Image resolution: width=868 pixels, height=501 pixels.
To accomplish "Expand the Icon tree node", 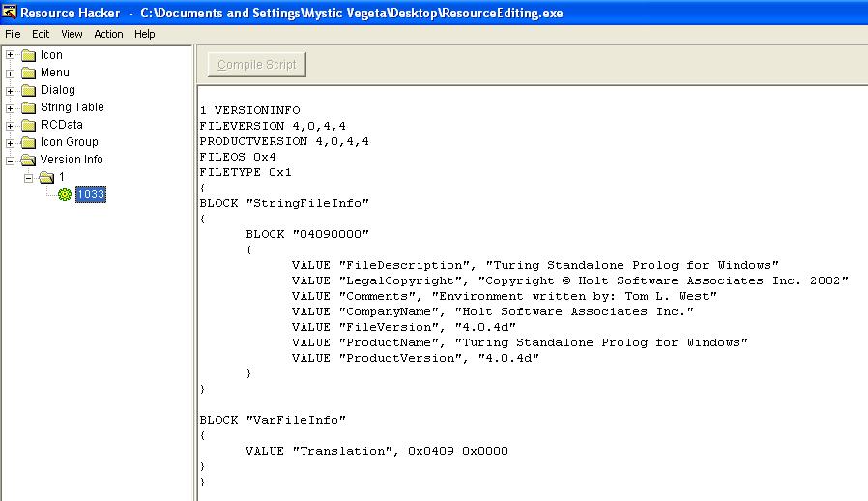I will coord(10,55).
